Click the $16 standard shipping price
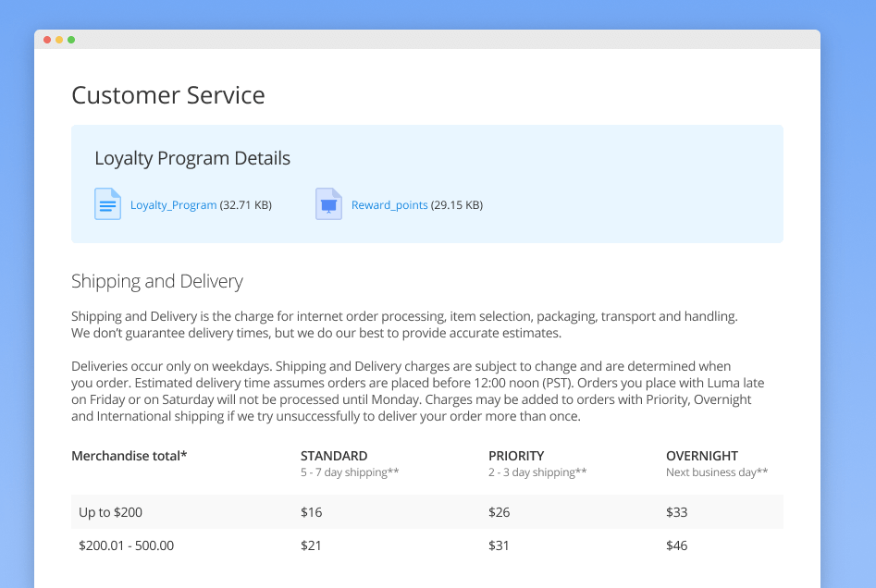Viewport: 876px width, 588px height. click(311, 512)
